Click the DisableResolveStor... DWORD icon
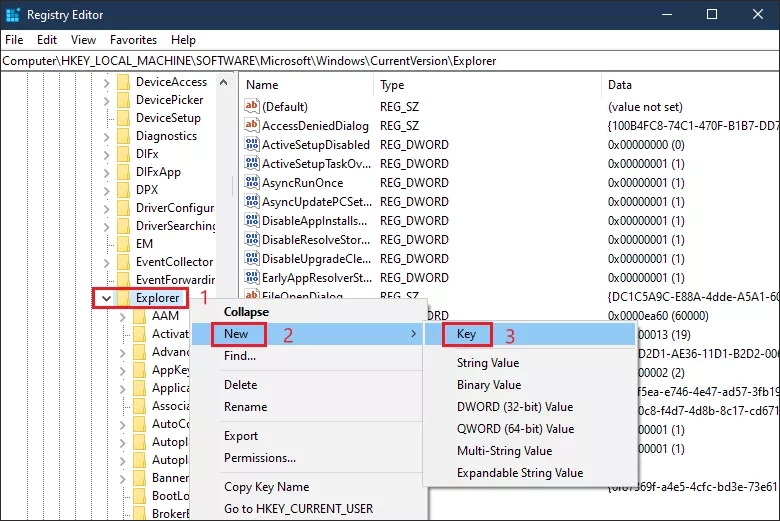 (x=252, y=239)
